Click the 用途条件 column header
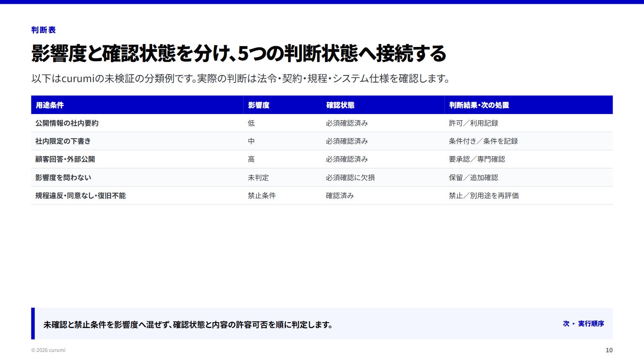 coord(49,105)
